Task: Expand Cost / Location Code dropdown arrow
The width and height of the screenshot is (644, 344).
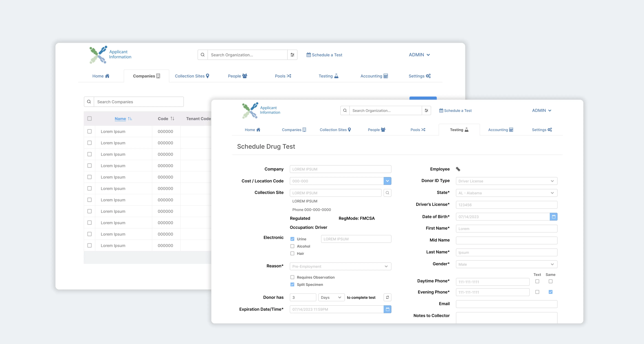Action: point(387,181)
